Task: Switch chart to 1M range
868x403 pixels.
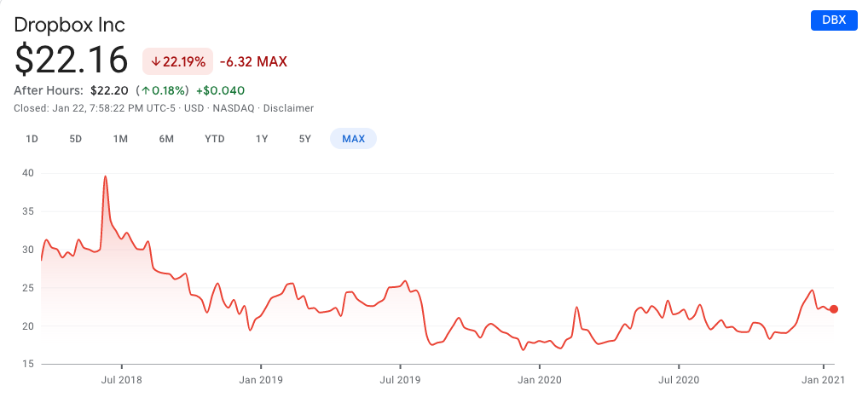Action: click(121, 139)
